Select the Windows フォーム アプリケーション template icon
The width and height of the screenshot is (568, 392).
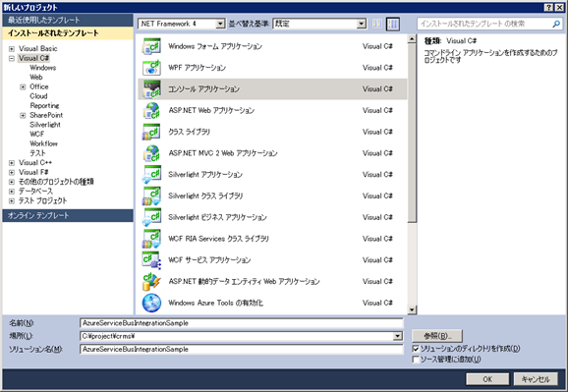(151, 46)
